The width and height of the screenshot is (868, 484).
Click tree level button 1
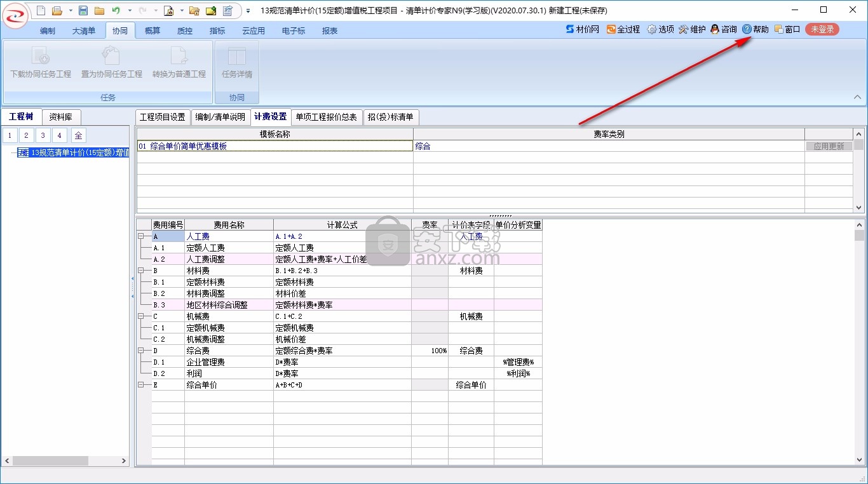10,135
